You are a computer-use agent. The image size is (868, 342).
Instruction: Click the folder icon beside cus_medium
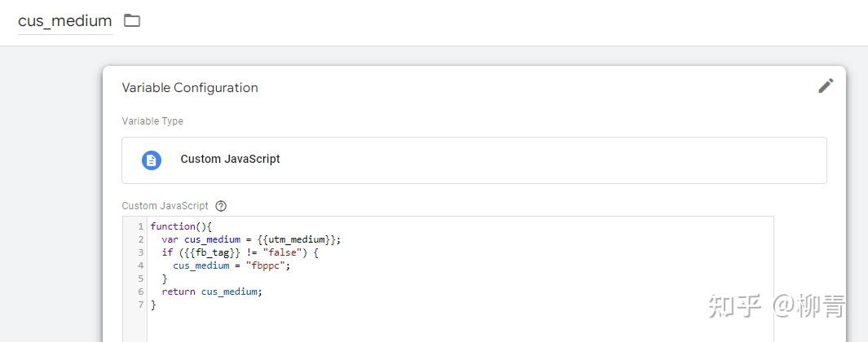coord(132,20)
